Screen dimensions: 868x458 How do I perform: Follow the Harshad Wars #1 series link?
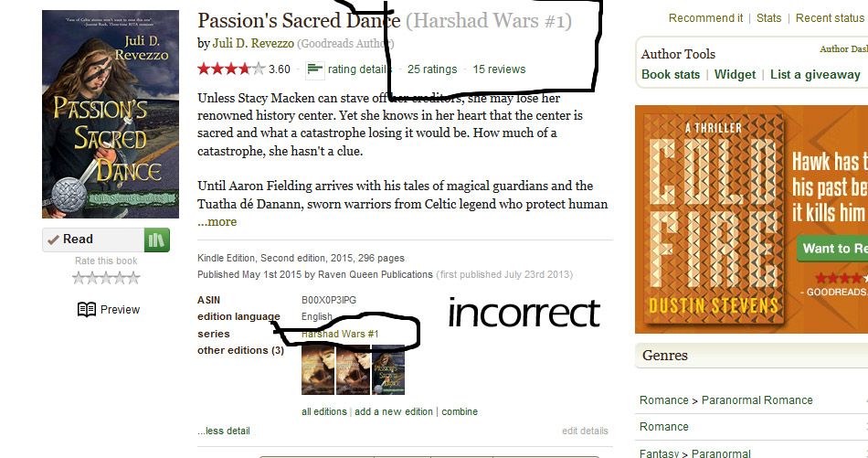coord(340,334)
